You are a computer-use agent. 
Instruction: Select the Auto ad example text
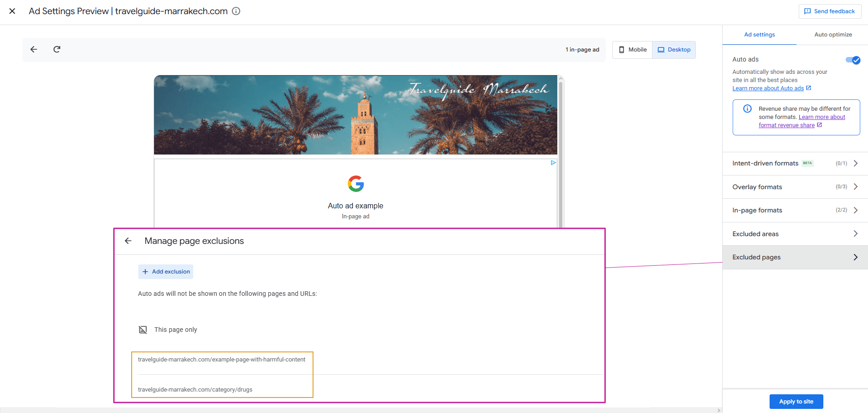[355, 206]
